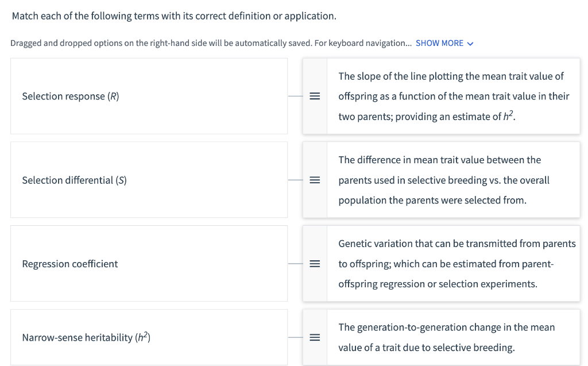Image resolution: width=588 pixels, height=366 pixels.
Task: Click the connector line beside Selection differential (S)
Action: (296, 180)
